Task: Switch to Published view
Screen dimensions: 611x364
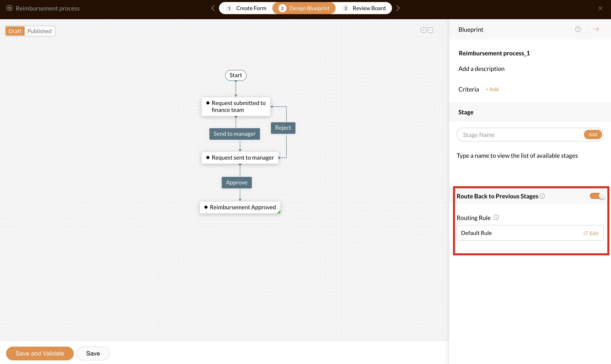Action: [x=39, y=31]
